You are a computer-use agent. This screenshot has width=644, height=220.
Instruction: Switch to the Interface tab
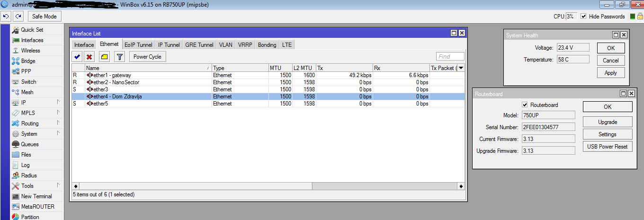(84, 45)
